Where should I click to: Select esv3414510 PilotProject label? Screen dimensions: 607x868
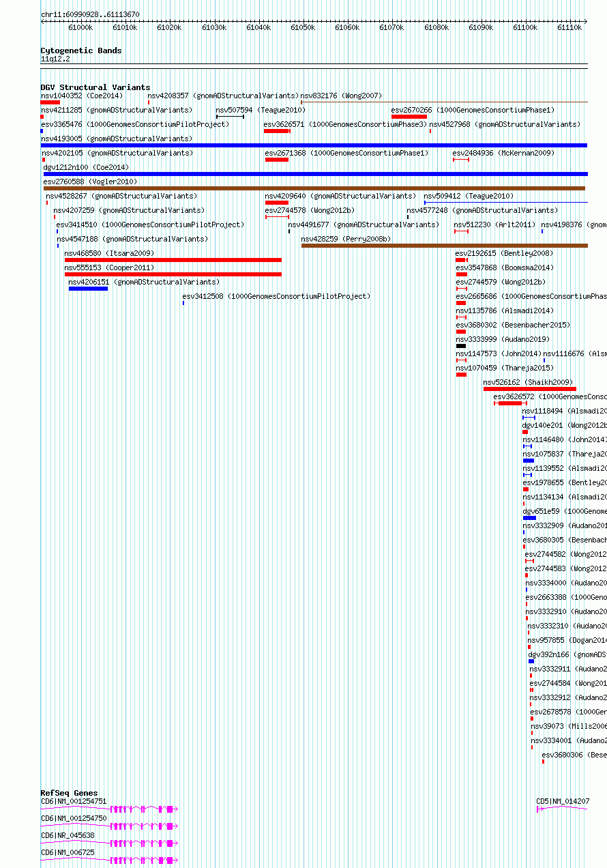[x=150, y=225]
